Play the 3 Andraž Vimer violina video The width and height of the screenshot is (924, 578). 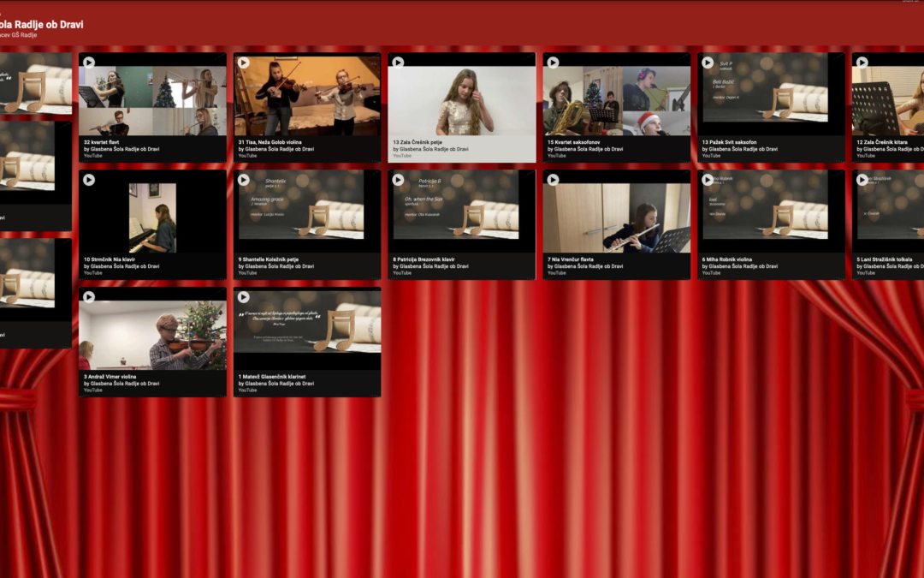[89, 297]
